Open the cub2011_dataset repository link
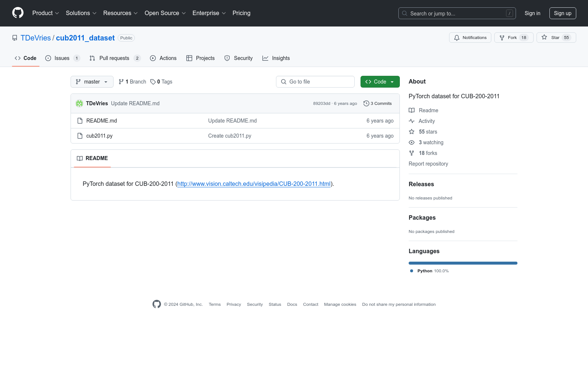Image resolution: width=588 pixels, height=368 pixels. [85, 38]
